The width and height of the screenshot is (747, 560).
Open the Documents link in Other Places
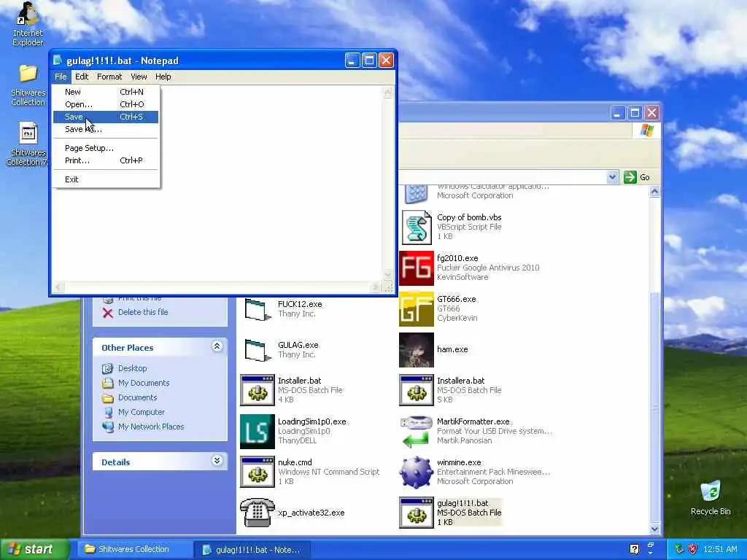click(x=137, y=397)
